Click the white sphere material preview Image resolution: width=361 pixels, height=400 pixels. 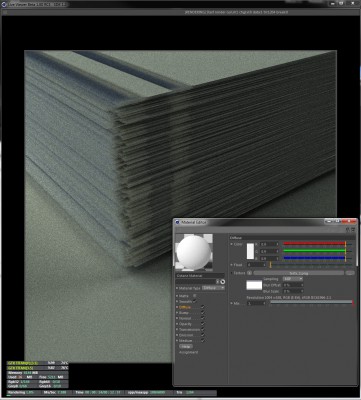(x=194, y=252)
